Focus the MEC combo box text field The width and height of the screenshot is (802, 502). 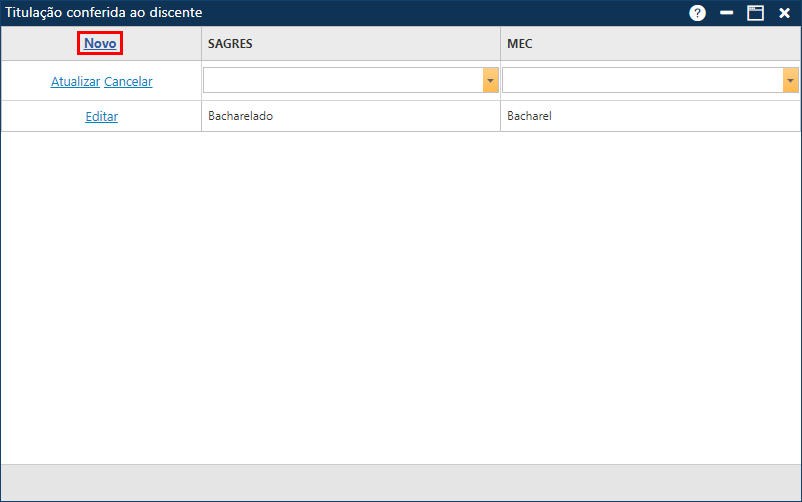pos(642,81)
